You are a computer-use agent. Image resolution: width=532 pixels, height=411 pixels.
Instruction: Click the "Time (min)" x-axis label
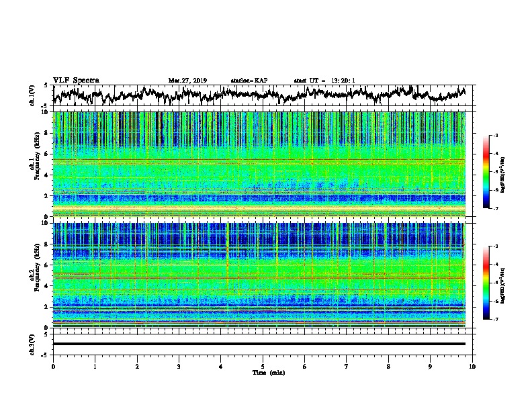269,373
